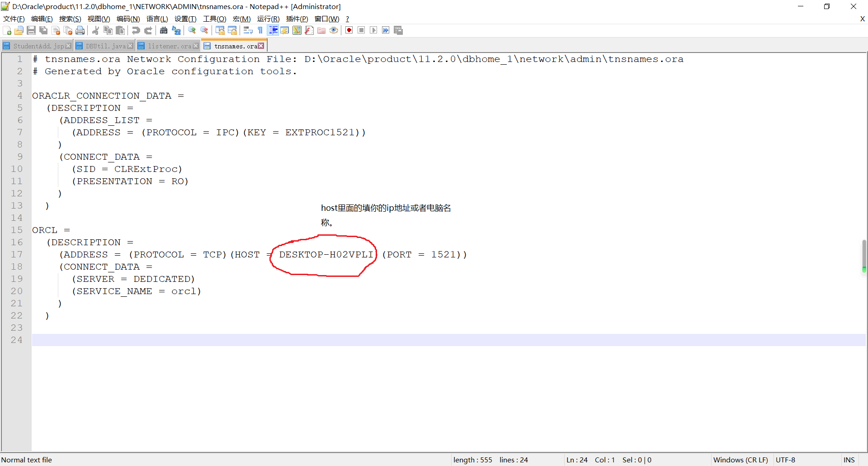Click the Playback macro icon
This screenshot has width=868, height=466.
pyautogui.click(x=373, y=30)
